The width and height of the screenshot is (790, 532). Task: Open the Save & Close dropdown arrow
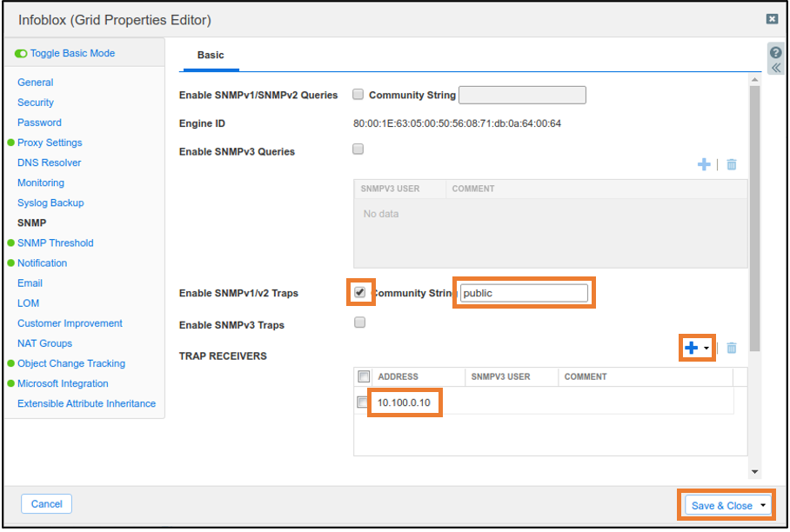click(763, 505)
